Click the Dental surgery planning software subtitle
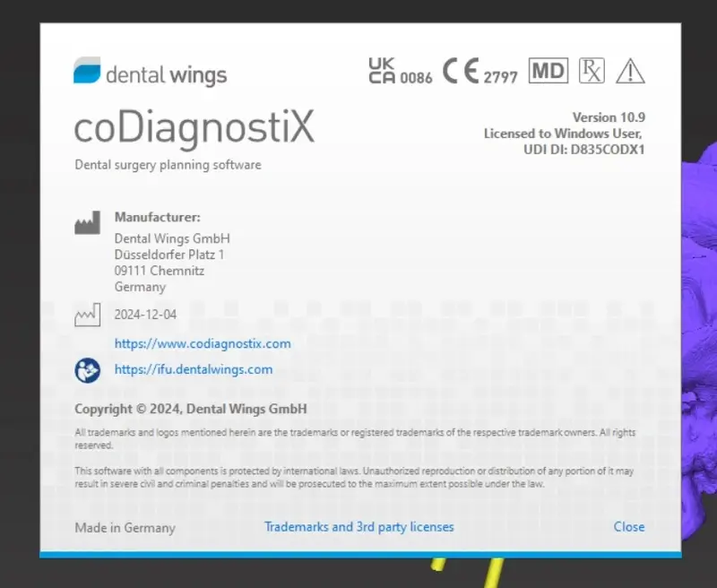Screen dimensions: 717x588 point(168,165)
